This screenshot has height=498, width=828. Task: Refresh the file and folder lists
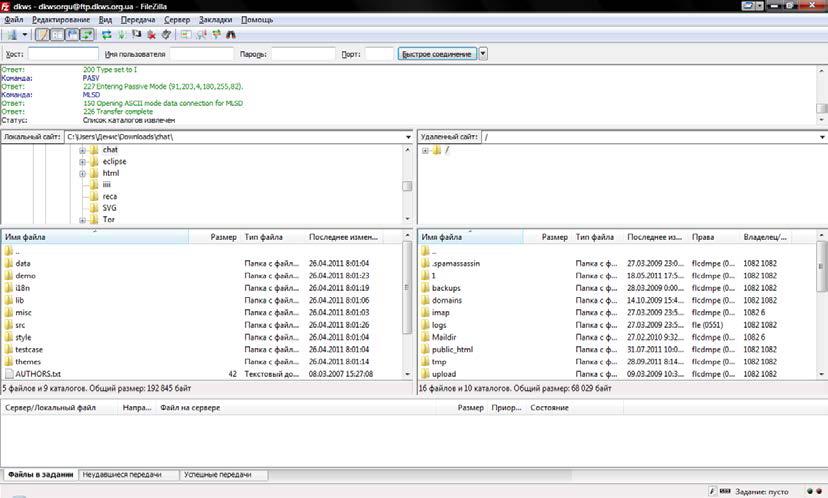point(107,35)
